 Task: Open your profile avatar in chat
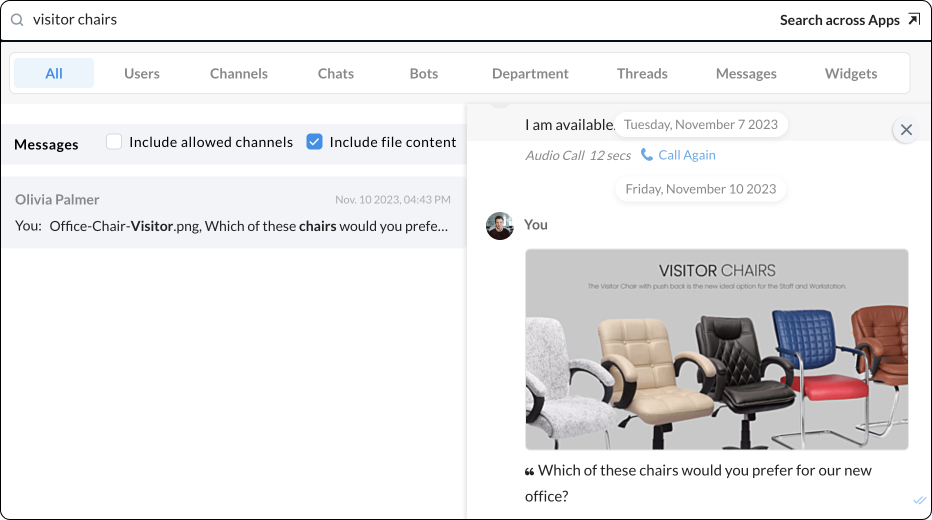500,226
